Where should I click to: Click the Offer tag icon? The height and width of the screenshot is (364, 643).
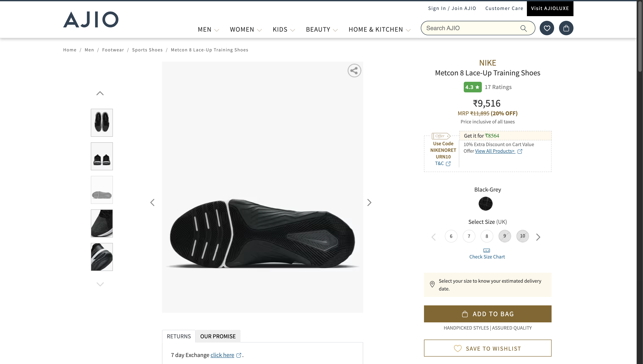[441, 136]
